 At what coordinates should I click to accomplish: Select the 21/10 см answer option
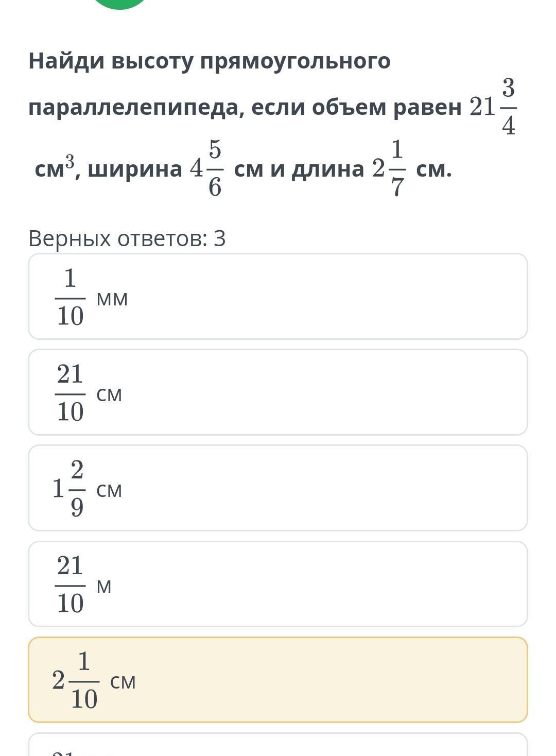(x=278, y=392)
